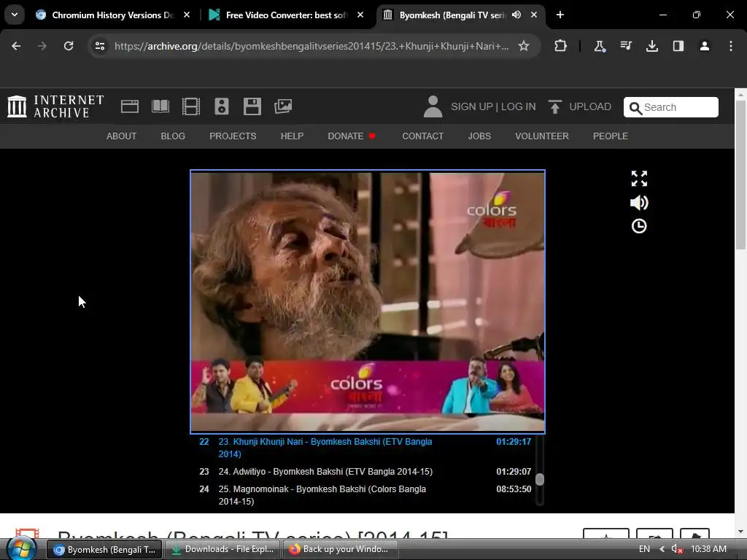Open a new tab with the plus button
Screen dimensions: 747x560
coord(560,15)
